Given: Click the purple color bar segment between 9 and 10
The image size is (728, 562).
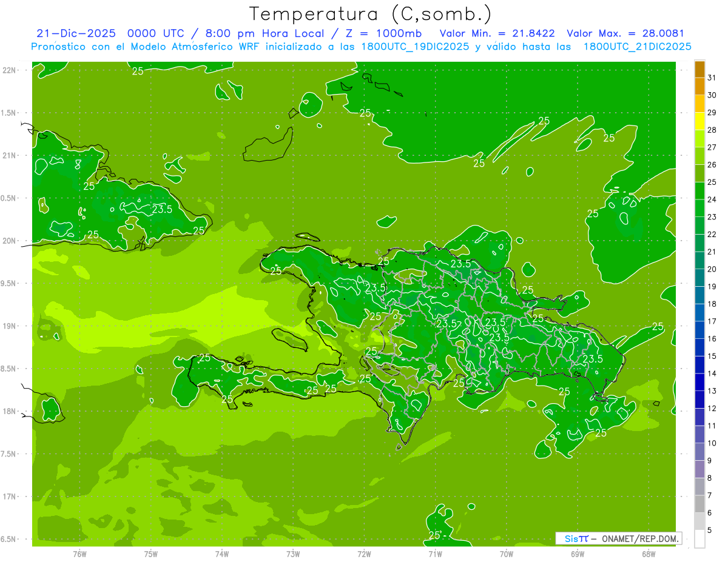Looking at the screenshot, I should pyautogui.click(x=699, y=452).
